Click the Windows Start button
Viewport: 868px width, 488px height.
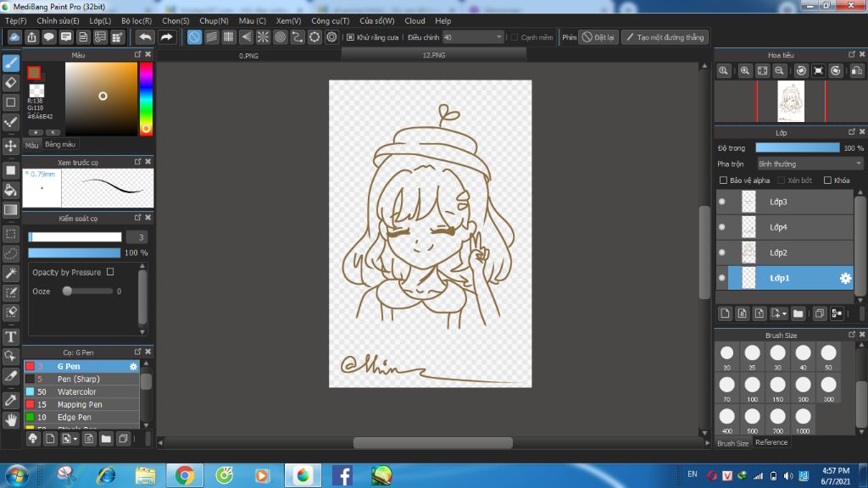click(x=16, y=475)
